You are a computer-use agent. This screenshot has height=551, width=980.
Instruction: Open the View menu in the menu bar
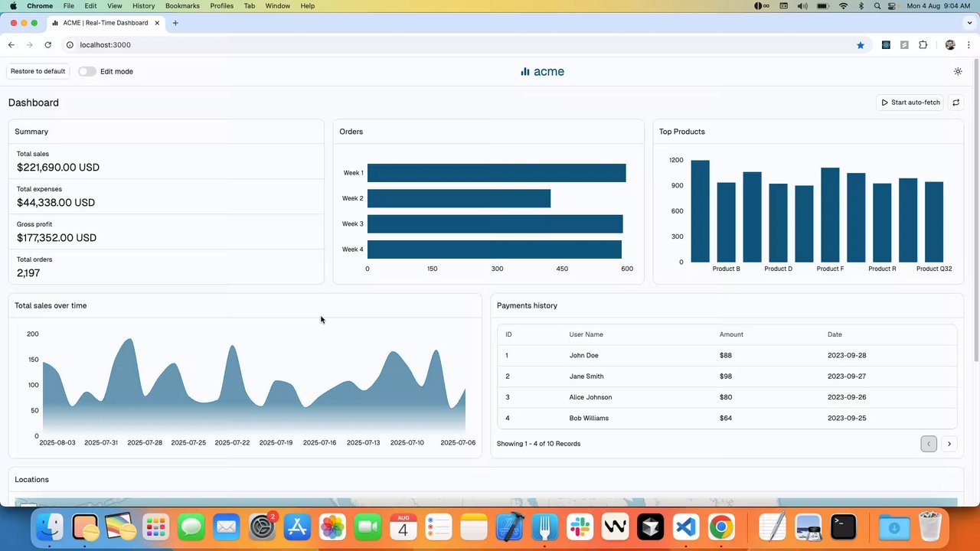[115, 6]
